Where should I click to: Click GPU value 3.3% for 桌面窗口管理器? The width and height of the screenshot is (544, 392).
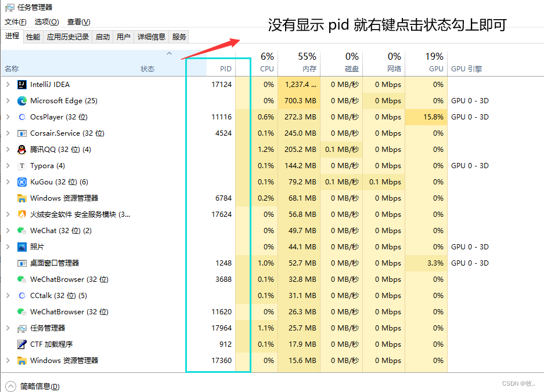coord(435,263)
